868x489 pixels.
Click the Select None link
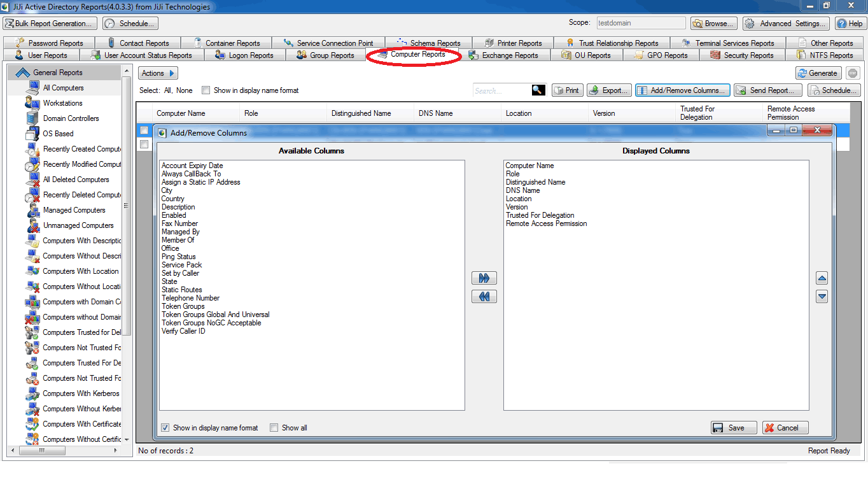185,90
